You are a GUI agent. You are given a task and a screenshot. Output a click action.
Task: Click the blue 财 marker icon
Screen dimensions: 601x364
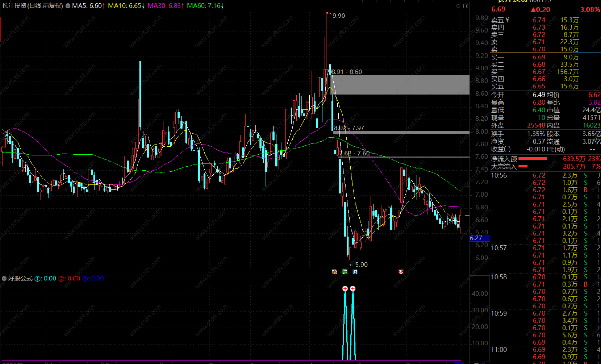tap(355, 272)
